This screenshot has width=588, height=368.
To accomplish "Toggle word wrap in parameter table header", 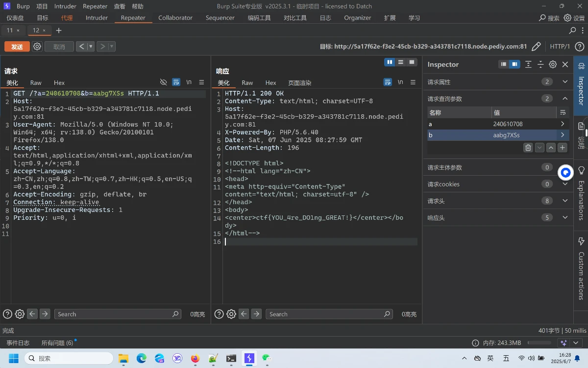I will [x=563, y=112].
